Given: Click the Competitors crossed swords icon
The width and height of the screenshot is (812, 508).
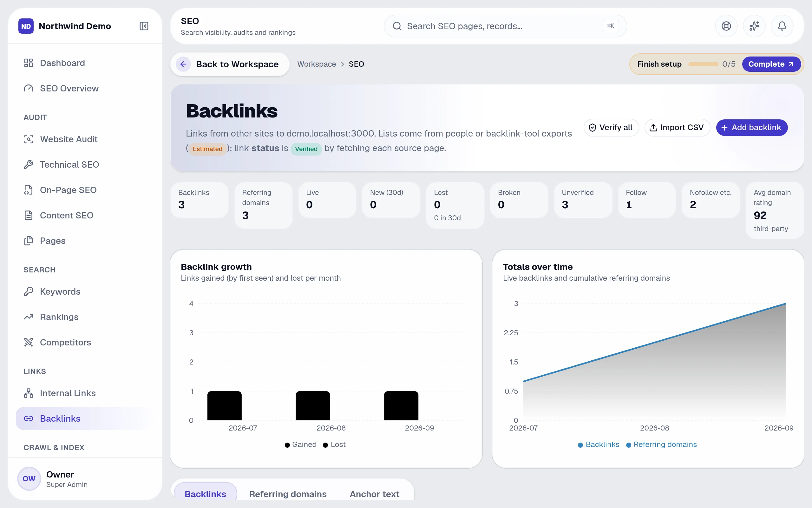Looking at the screenshot, I should pyautogui.click(x=29, y=342).
